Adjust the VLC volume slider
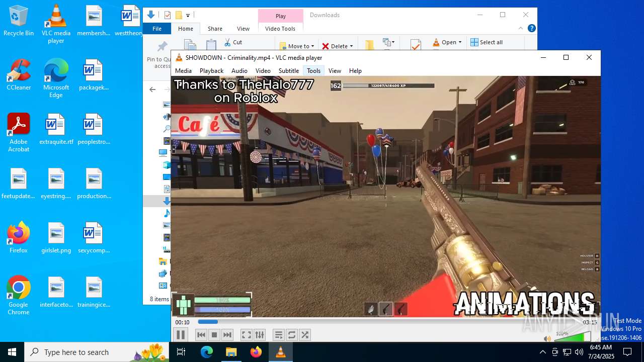 click(572, 337)
